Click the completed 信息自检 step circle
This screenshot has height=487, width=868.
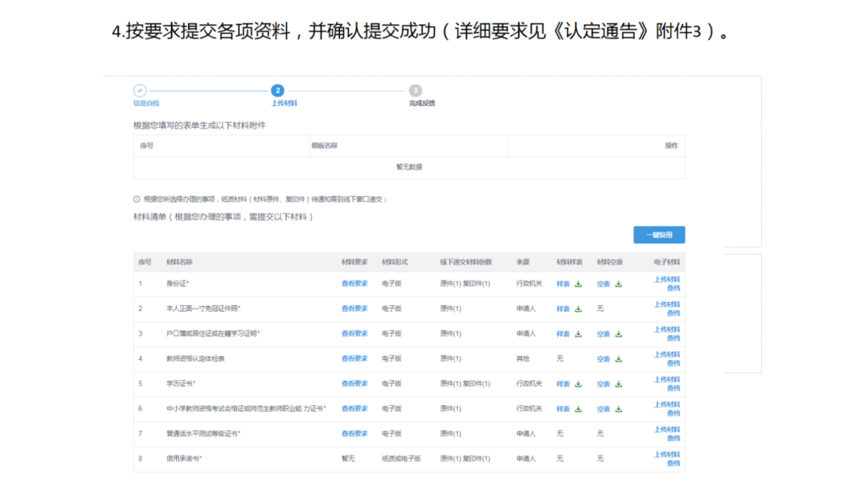140,91
